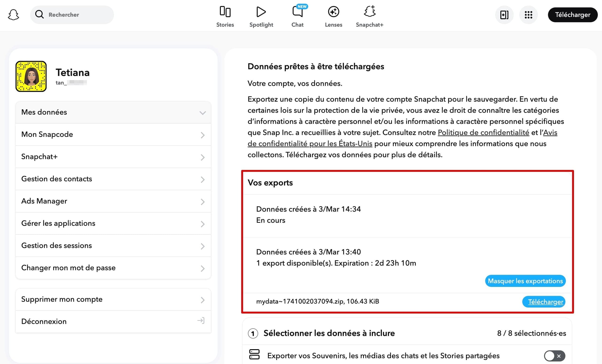Open Mon Snapcode menu item
602x364 pixels.
pyautogui.click(x=113, y=134)
